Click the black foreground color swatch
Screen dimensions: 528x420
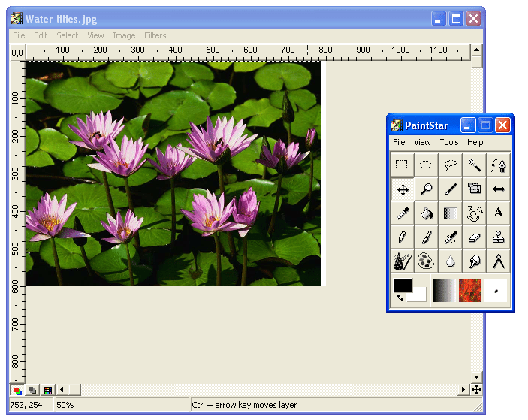[403, 286]
